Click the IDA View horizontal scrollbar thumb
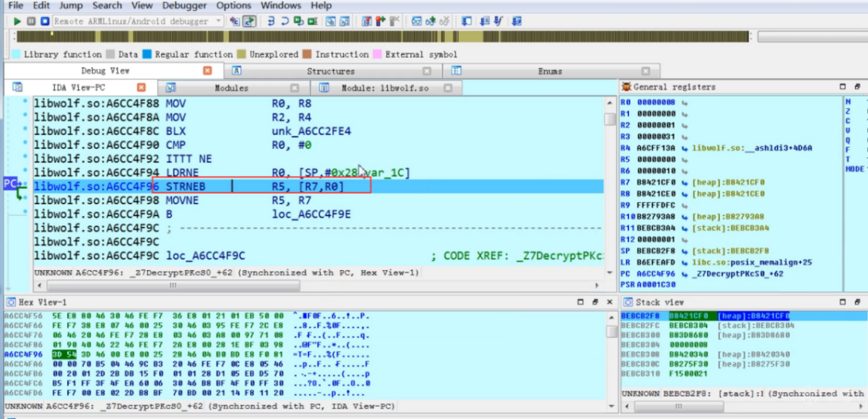The width and height of the screenshot is (868, 419). 173,286
